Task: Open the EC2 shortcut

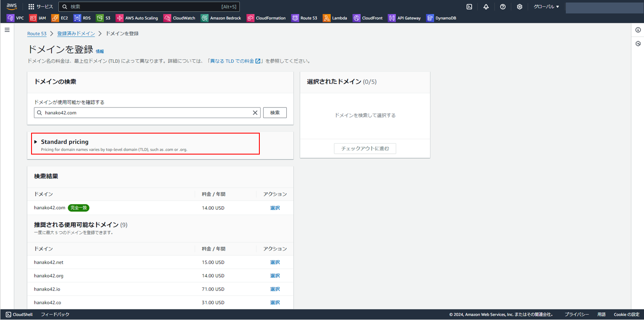Action: (60, 18)
